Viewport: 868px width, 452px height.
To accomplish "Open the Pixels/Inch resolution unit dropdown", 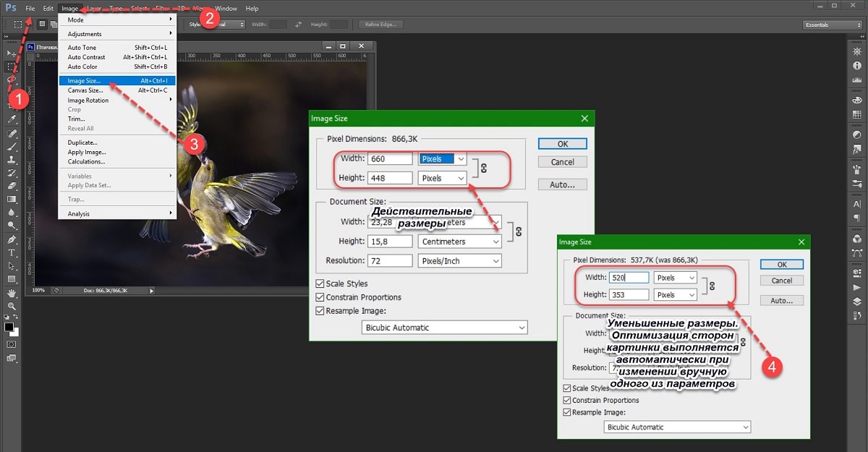I will click(x=460, y=260).
